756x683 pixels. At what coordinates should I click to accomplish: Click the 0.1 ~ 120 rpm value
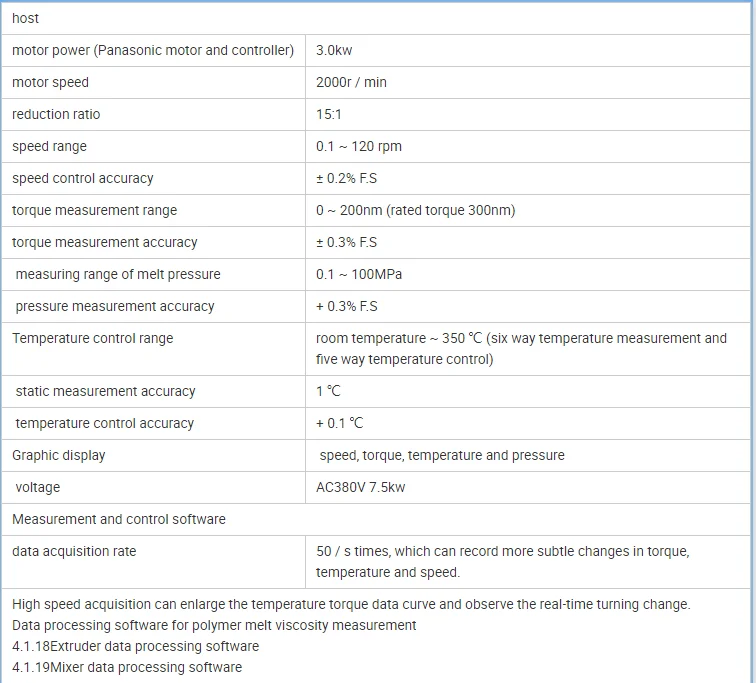tap(359, 146)
